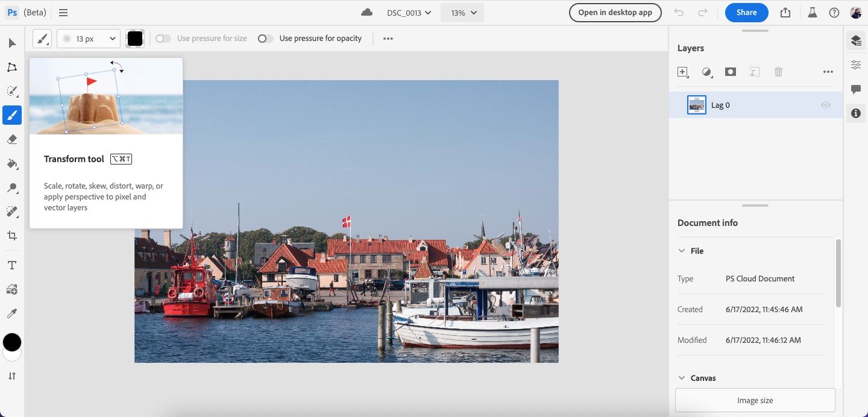Select the Paint Bucket fill tool

pyautogui.click(x=12, y=163)
